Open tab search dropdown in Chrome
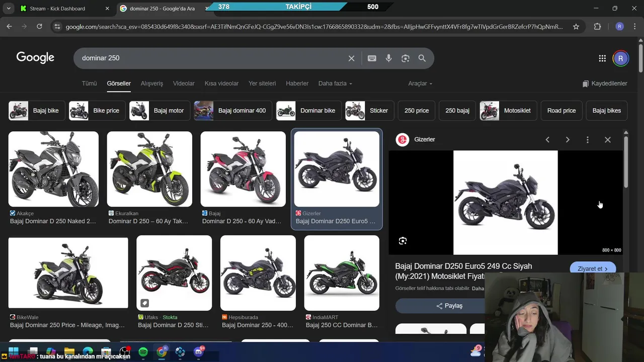This screenshot has width=644, height=362. click(x=9, y=9)
